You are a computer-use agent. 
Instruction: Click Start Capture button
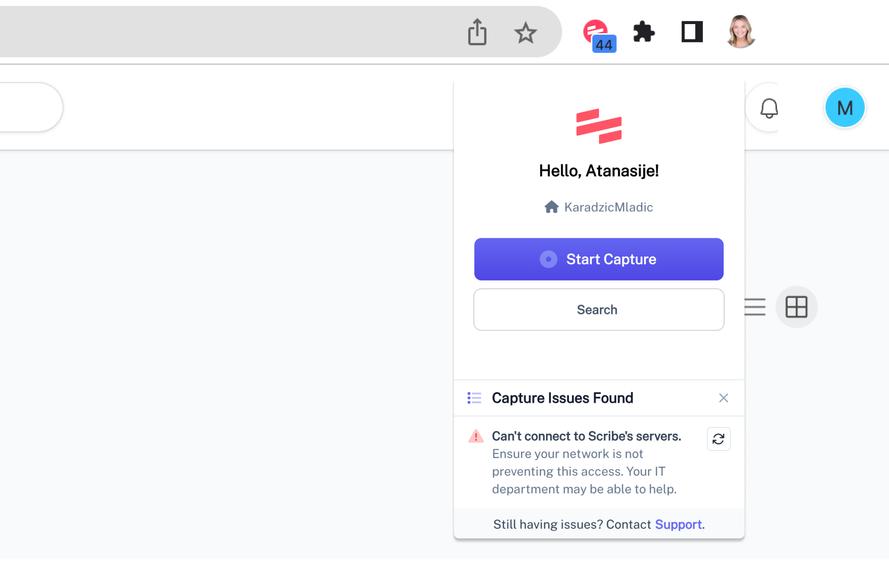[x=599, y=259]
